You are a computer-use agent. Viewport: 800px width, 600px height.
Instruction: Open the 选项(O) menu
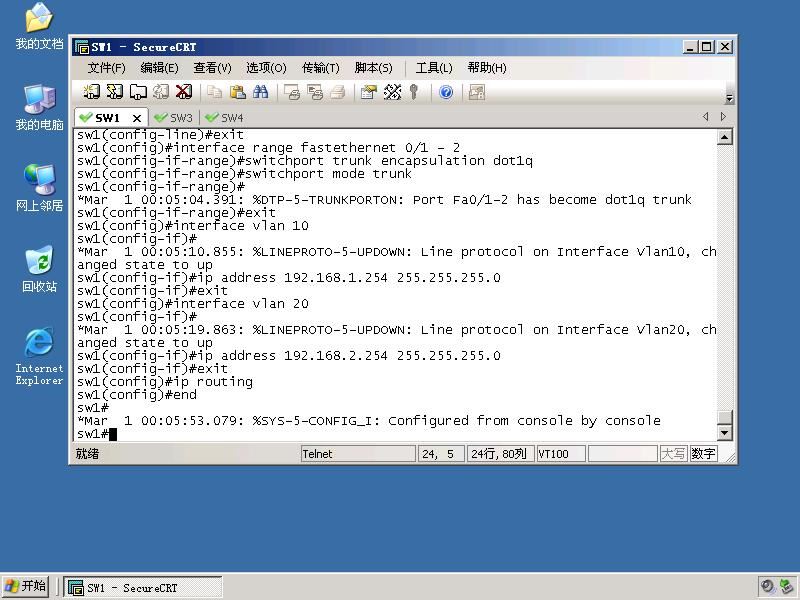[266, 68]
